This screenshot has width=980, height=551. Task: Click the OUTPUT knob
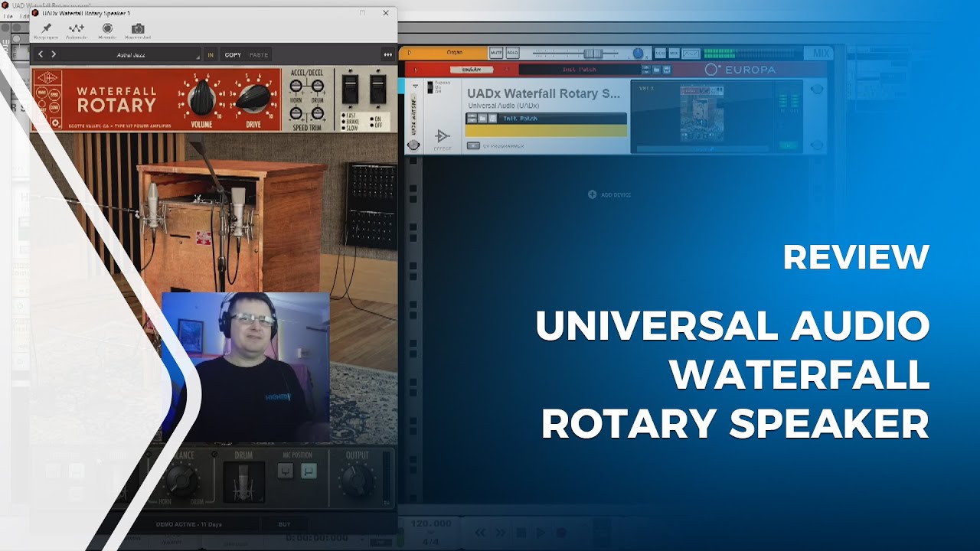pyautogui.click(x=358, y=480)
